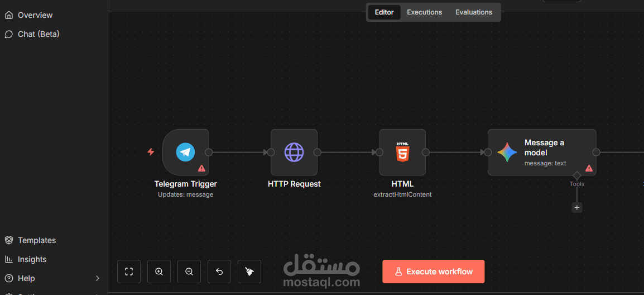Screen dimensions: 644x295
Task: Click the Telegram Trigger label
Action: pyautogui.click(x=186, y=184)
